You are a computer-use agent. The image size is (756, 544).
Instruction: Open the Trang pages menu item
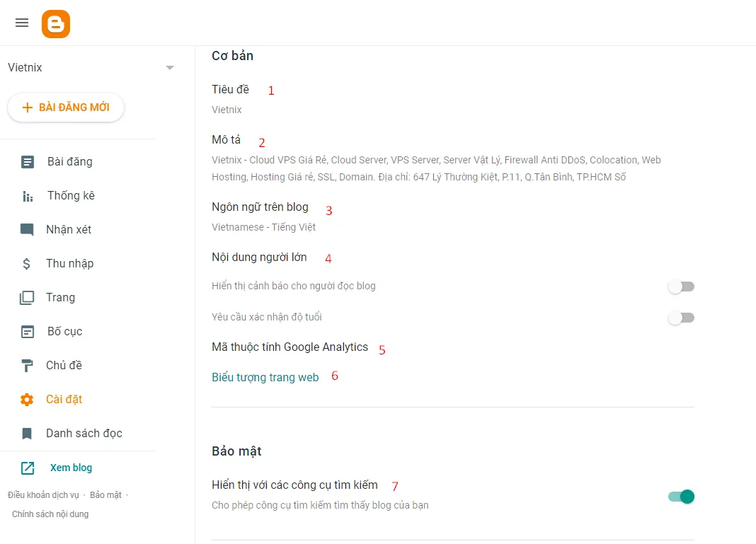click(x=60, y=298)
